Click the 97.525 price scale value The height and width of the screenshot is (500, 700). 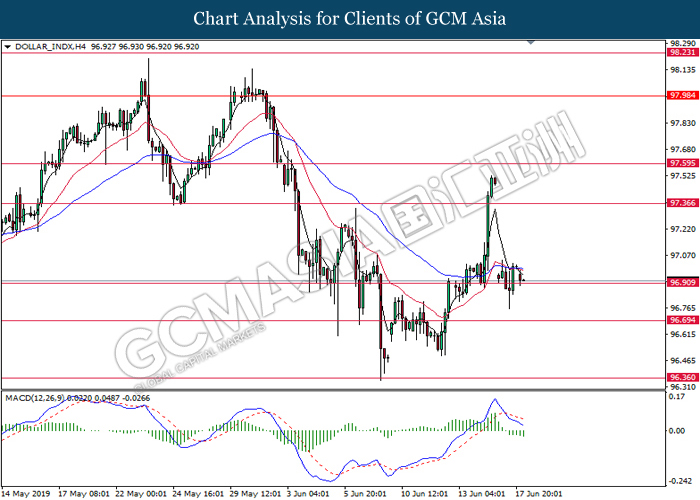point(683,176)
